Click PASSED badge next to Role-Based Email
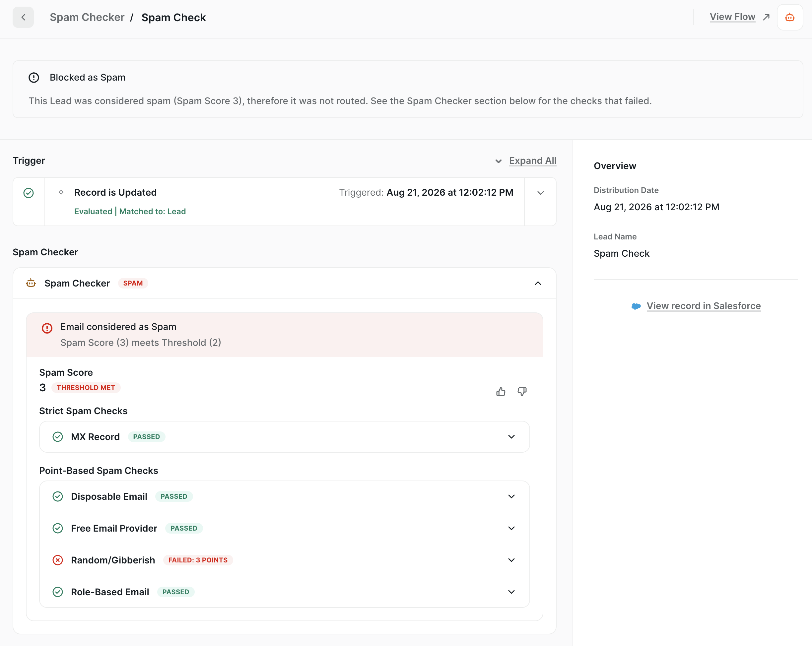Image resolution: width=812 pixels, height=646 pixels. (x=176, y=592)
